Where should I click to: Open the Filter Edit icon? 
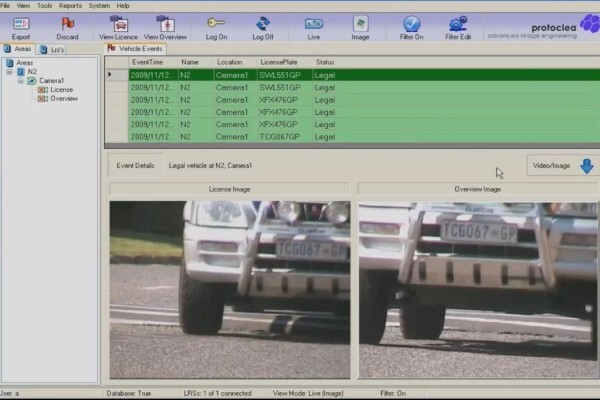(458, 24)
